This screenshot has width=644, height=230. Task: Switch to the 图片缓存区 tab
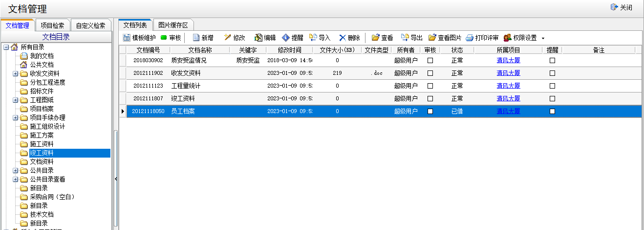173,25
